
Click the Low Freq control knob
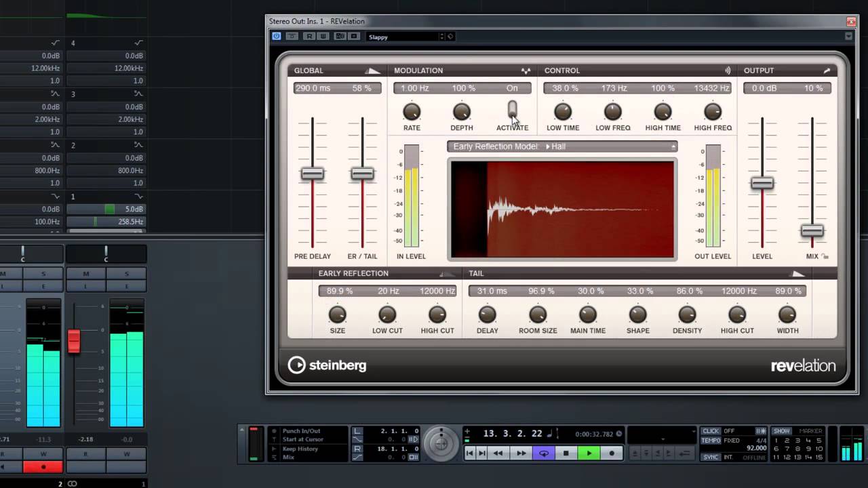click(x=613, y=112)
